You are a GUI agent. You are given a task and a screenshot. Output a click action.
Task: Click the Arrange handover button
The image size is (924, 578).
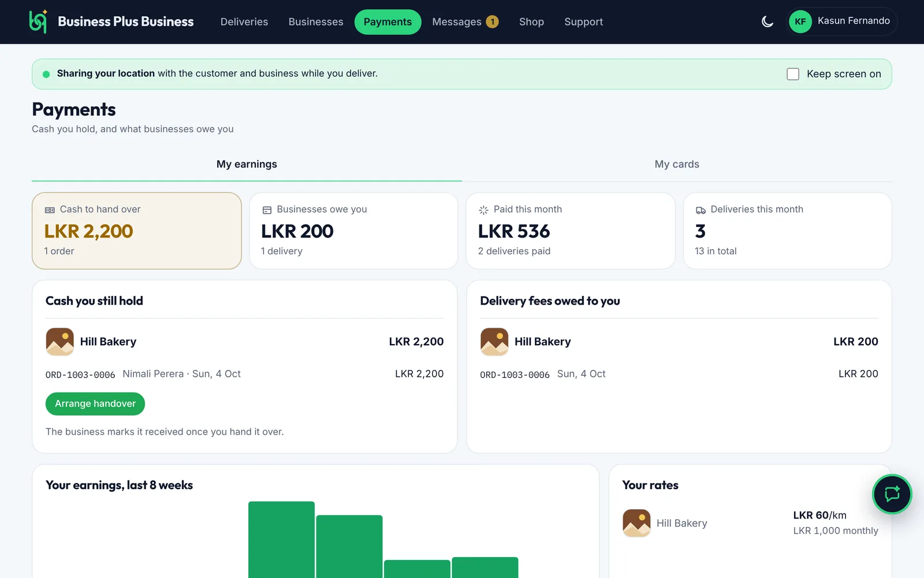click(95, 403)
